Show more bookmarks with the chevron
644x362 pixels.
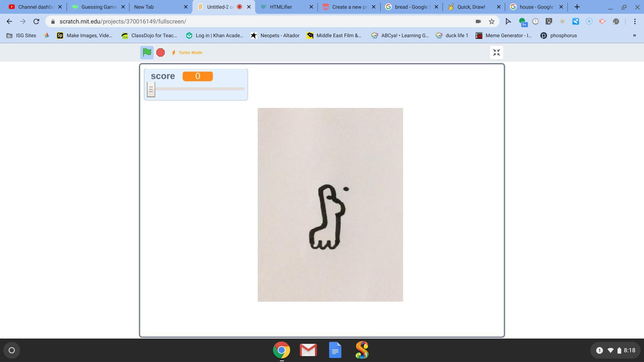tap(634, 36)
